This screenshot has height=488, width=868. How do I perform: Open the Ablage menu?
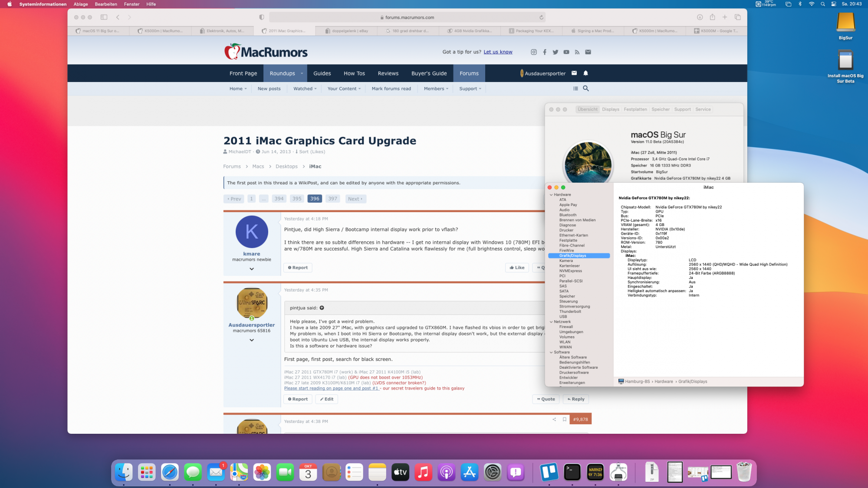tap(81, 4)
